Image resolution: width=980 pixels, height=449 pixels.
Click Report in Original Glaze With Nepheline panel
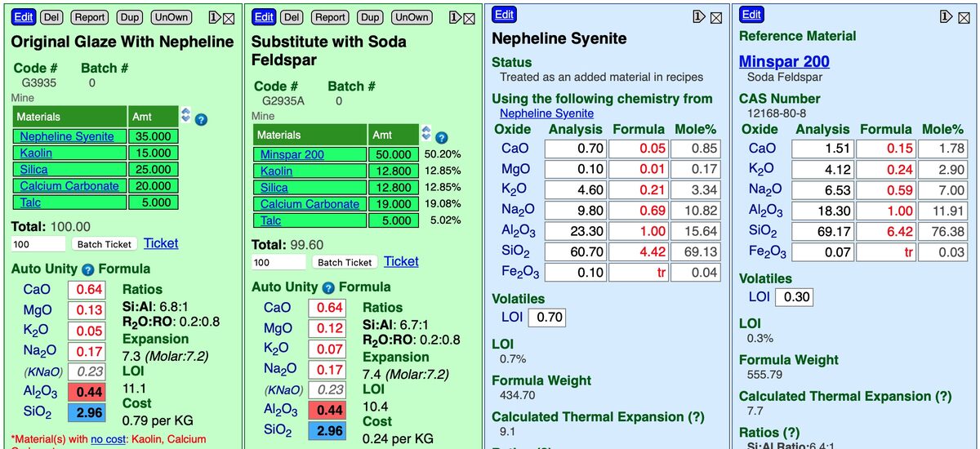tap(90, 16)
